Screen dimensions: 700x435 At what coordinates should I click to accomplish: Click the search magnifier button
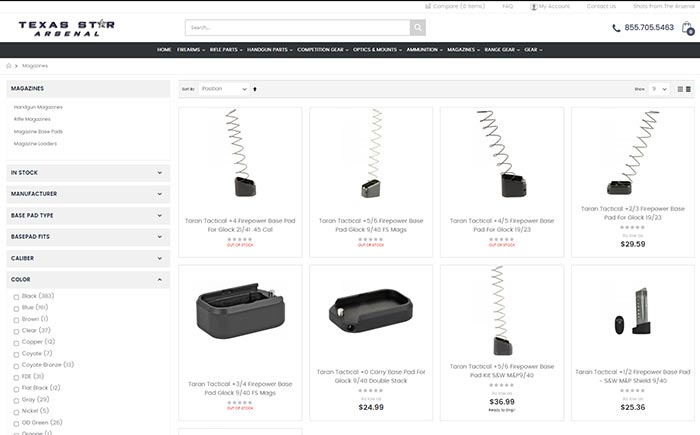coord(417,28)
